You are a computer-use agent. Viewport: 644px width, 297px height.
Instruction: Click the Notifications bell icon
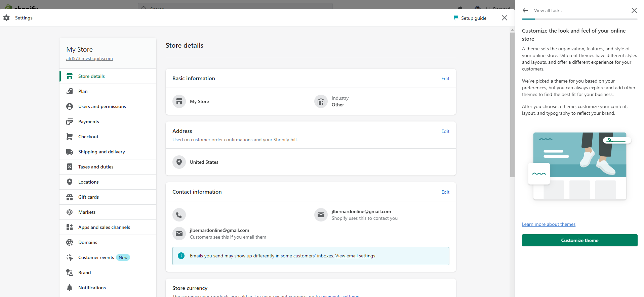[70, 288]
